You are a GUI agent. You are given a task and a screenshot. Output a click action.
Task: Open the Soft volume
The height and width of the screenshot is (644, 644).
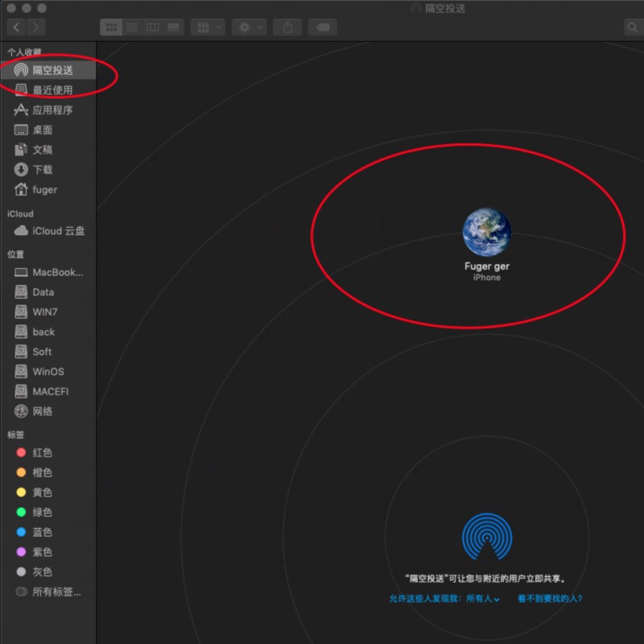click(48, 352)
